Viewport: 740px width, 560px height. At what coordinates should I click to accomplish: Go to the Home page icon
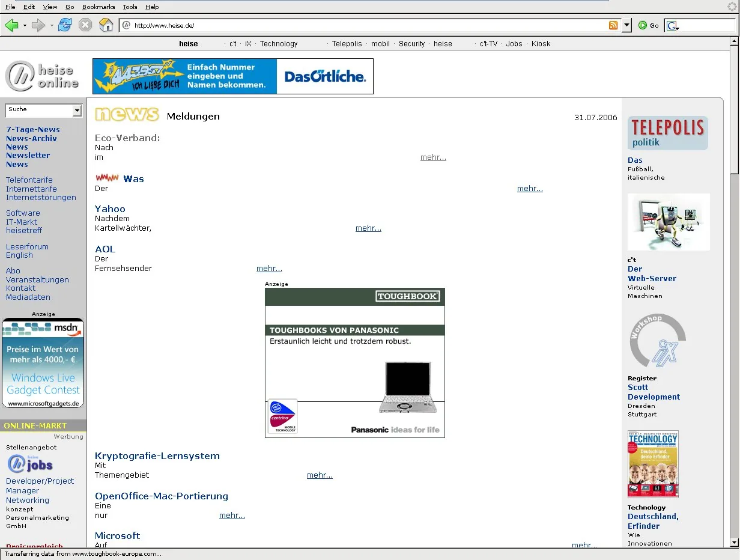(x=106, y=25)
